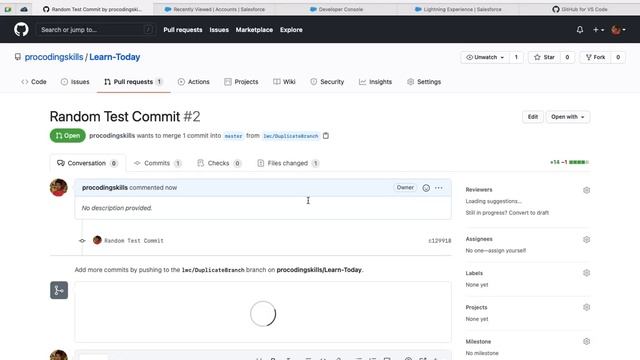The height and width of the screenshot is (360, 640).
Task: Select the Conversation tab
Action: [x=88, y=163]
